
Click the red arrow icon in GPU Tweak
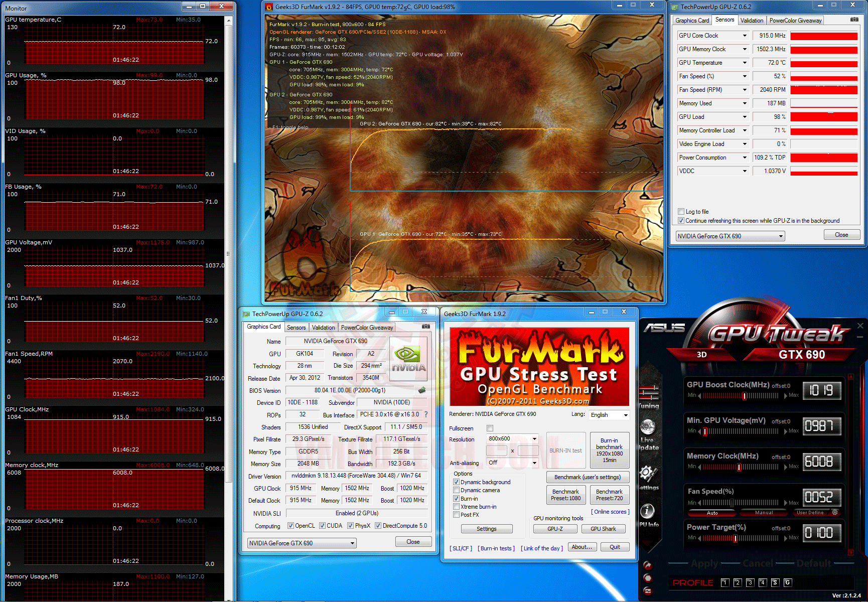[x=648, y=565]
